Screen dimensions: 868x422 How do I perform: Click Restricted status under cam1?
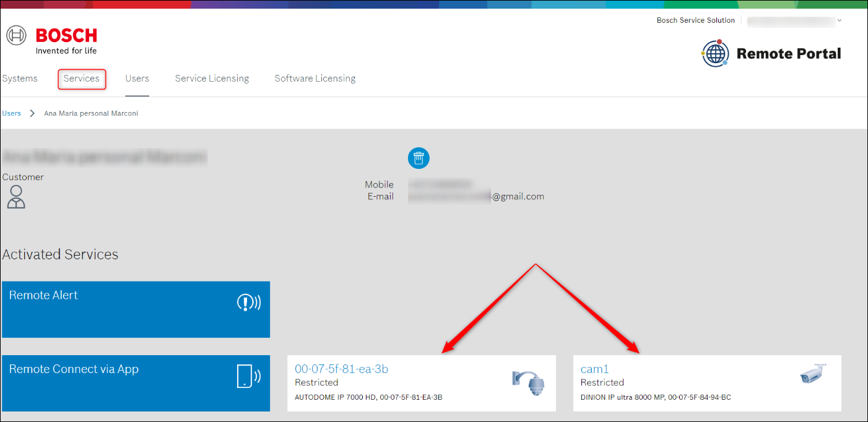click(602, 382)
